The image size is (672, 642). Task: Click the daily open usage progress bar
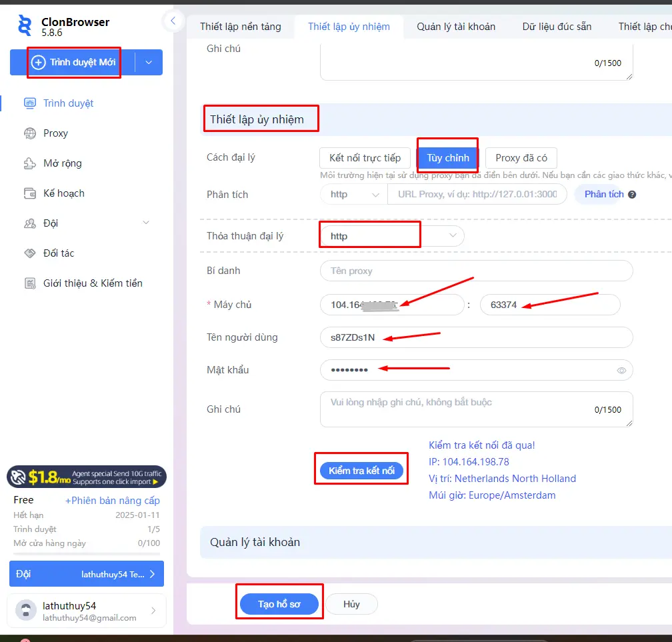[x=87, y=553]
